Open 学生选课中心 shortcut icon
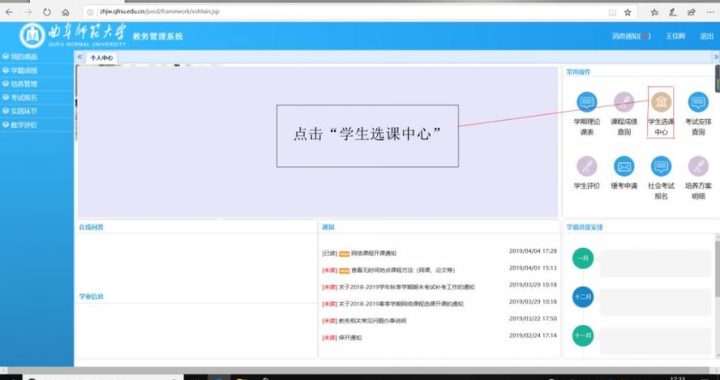Image resolution: width=720 pixels, height=380 pixels. click(661, 102)
